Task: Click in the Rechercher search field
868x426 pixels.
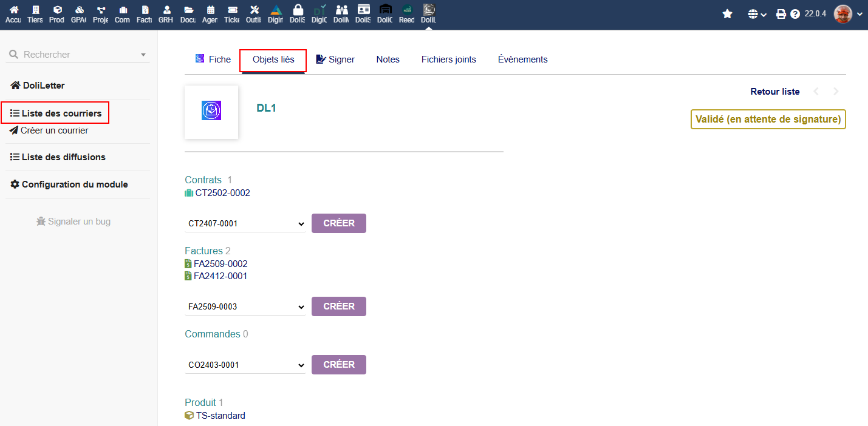Action: point(76,55)
